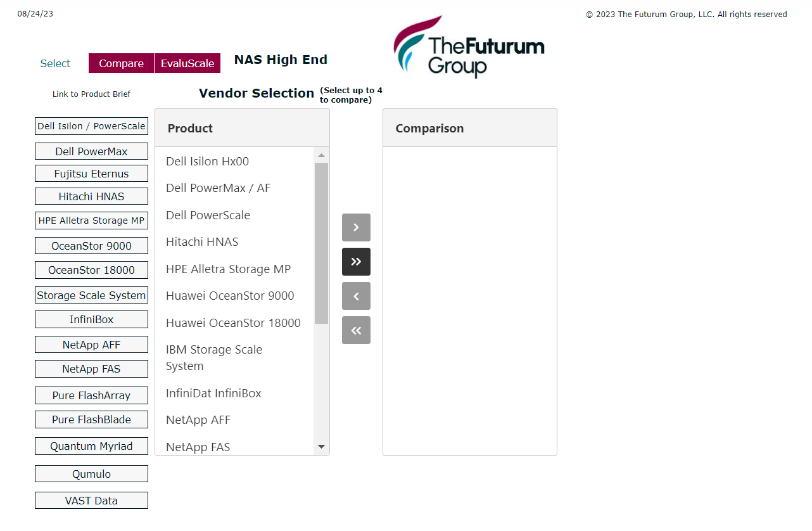Open NetApp FAS product brief button

point(91,369)
